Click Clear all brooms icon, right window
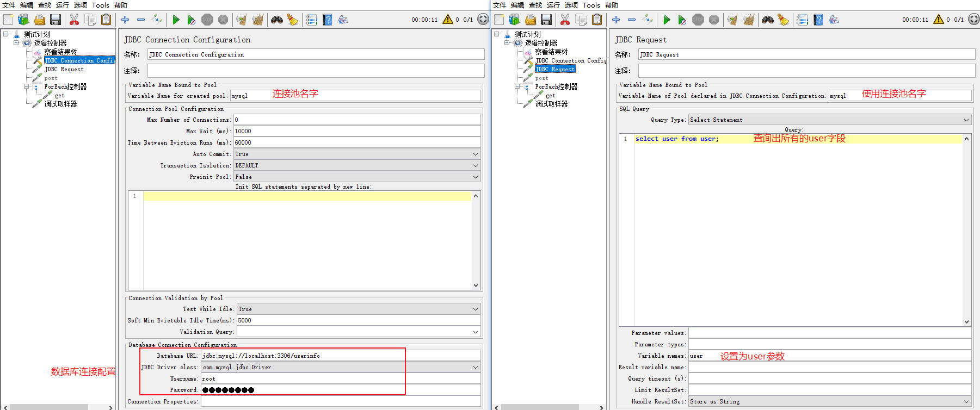Image resolution: width=980 pixels, height=410 pixels. [749, 20]
